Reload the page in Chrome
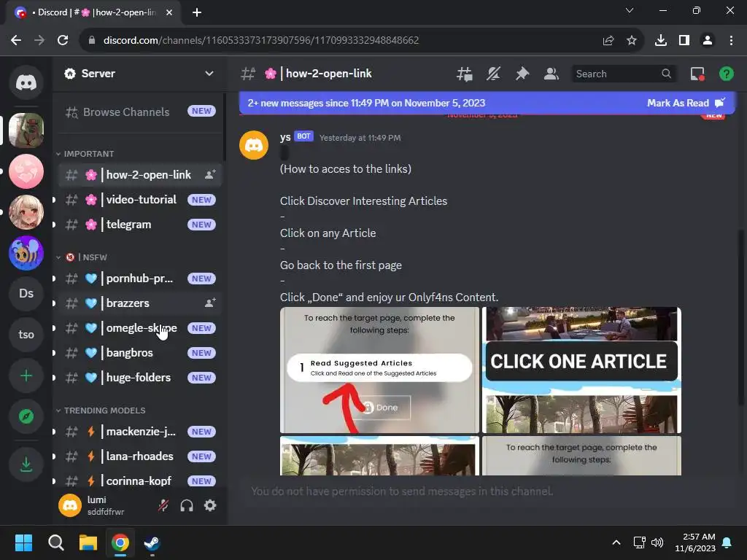The image size is (747, 560). [x=63, y=41]
